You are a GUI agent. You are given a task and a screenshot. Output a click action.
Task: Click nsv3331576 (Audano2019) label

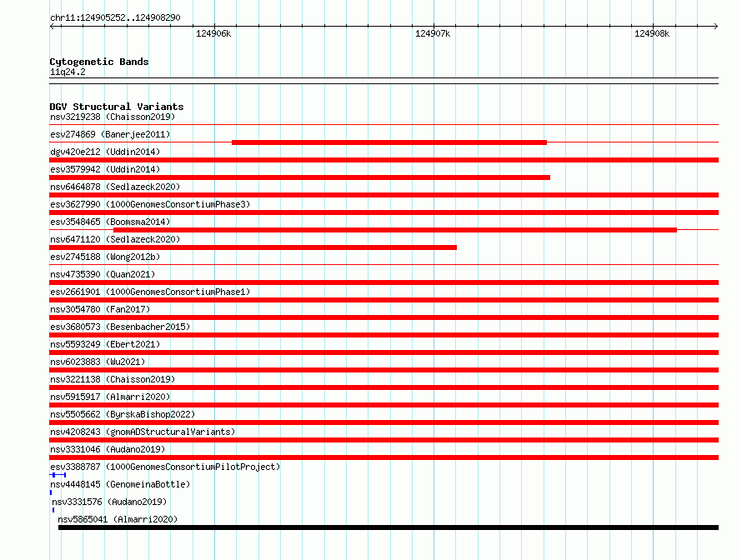[x=109, y=502]
